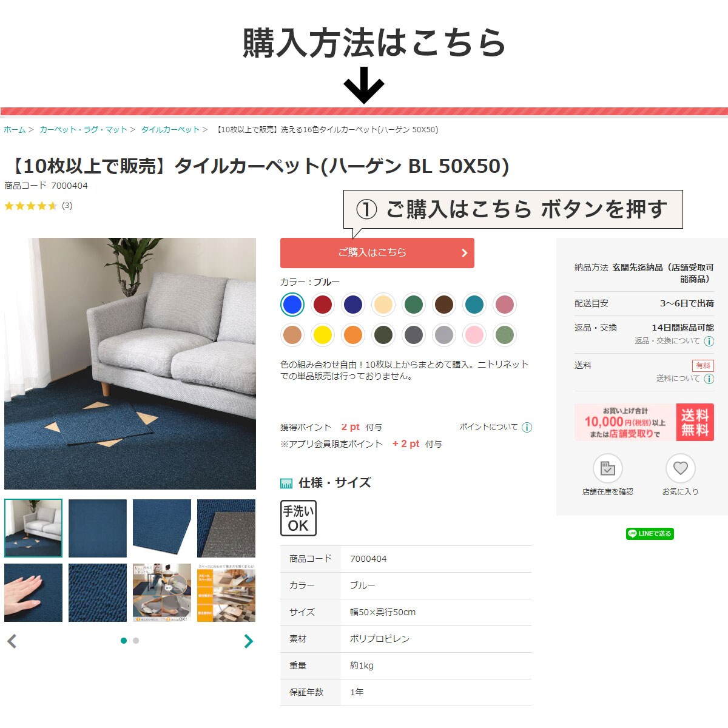Click the LINEで送る share icon
728x728 pixels.
(650, 534)
